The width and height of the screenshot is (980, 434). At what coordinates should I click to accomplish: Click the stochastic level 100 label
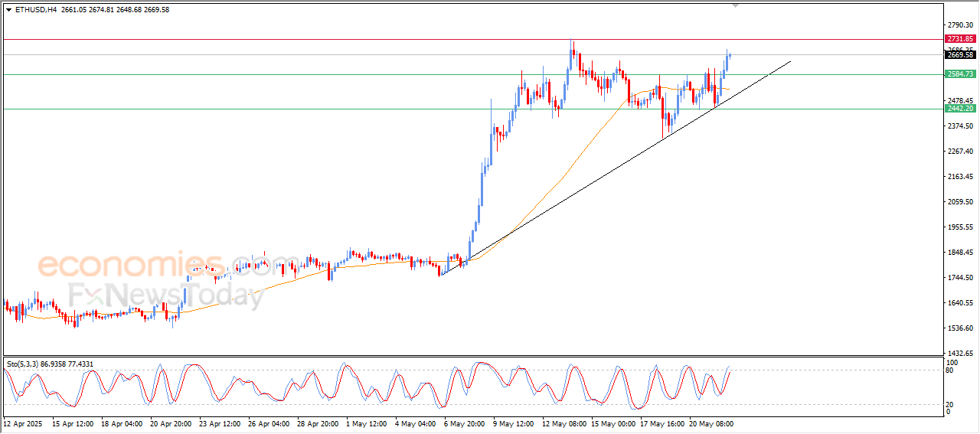[x=952, y=362]
